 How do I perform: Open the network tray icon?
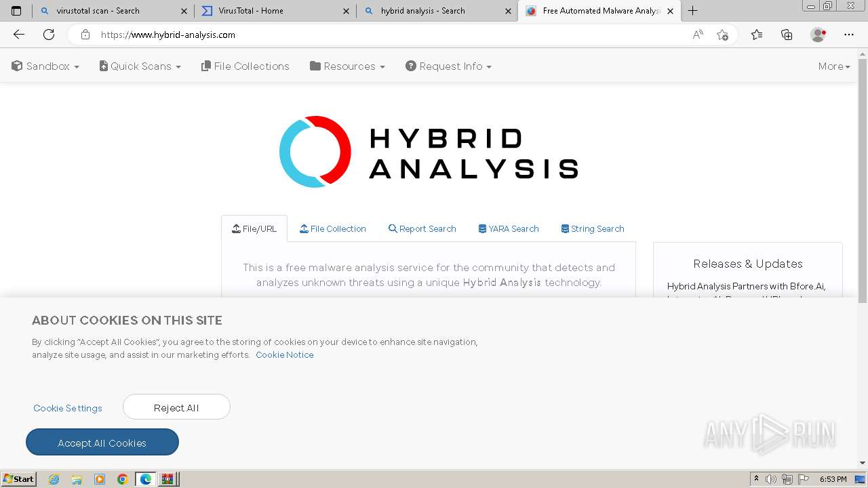pos(787,479)
